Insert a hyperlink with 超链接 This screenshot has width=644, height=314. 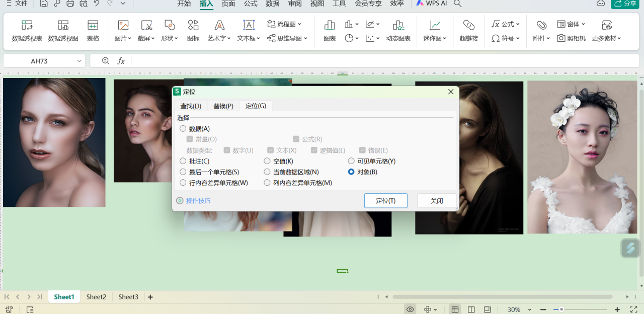[469, 31]
